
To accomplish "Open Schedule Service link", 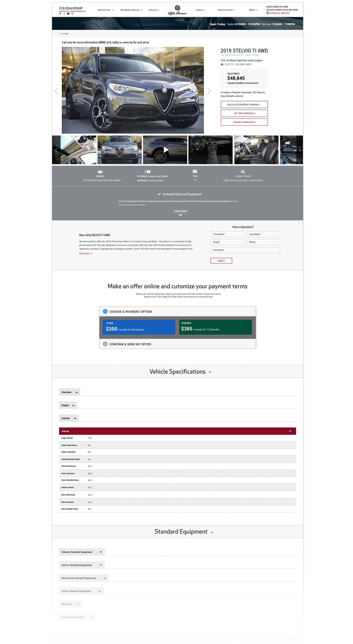I will click(x=279, y=13).
